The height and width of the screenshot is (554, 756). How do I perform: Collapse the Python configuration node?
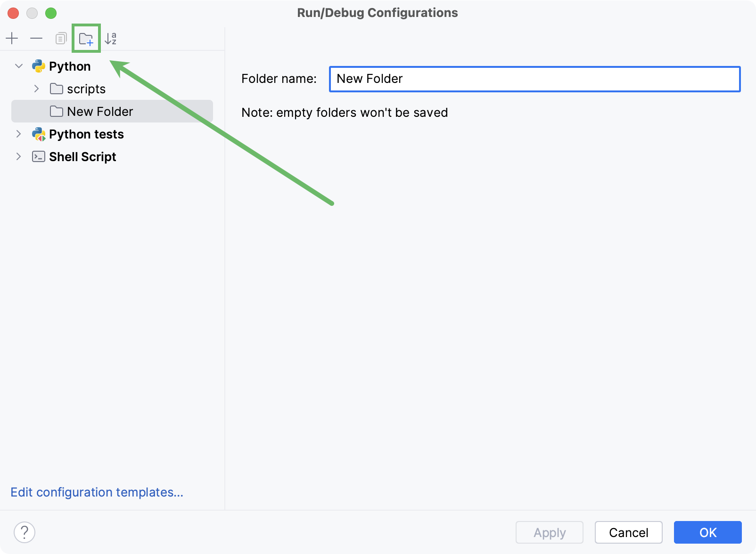18,66
